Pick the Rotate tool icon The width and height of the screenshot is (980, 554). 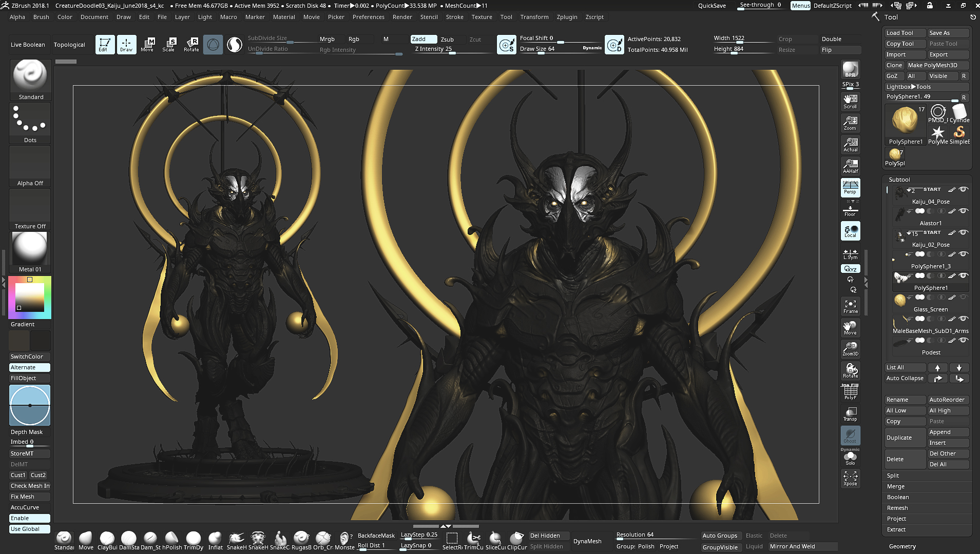[191, 45]
